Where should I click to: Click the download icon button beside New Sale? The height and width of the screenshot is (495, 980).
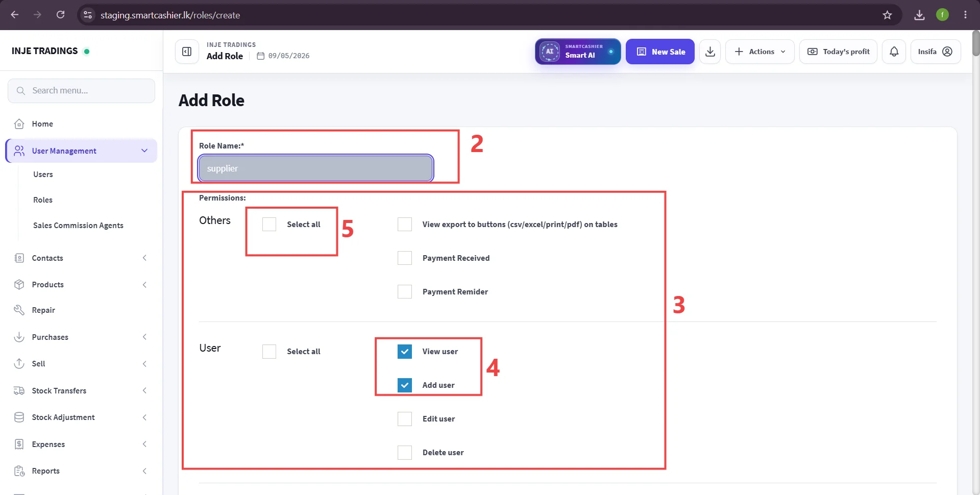[710, 52]
